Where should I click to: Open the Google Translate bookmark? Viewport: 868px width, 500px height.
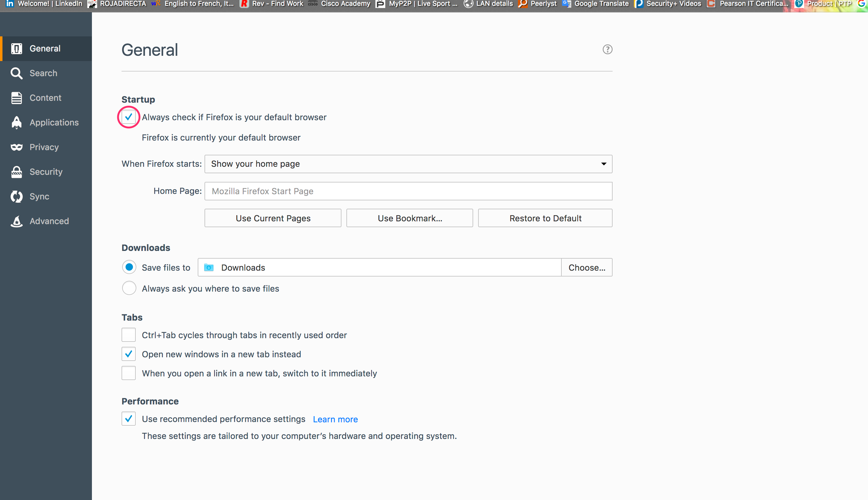(x=596, y=4)
